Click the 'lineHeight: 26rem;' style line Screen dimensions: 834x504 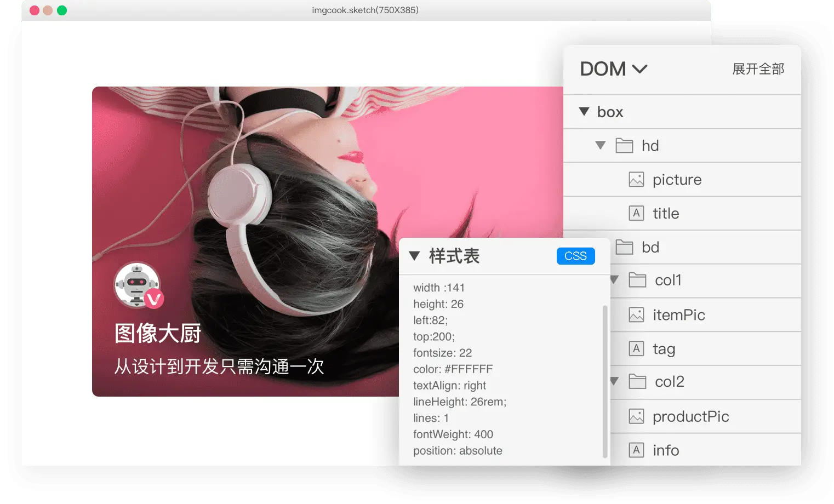pyautogui.click(x=460, y=402)
